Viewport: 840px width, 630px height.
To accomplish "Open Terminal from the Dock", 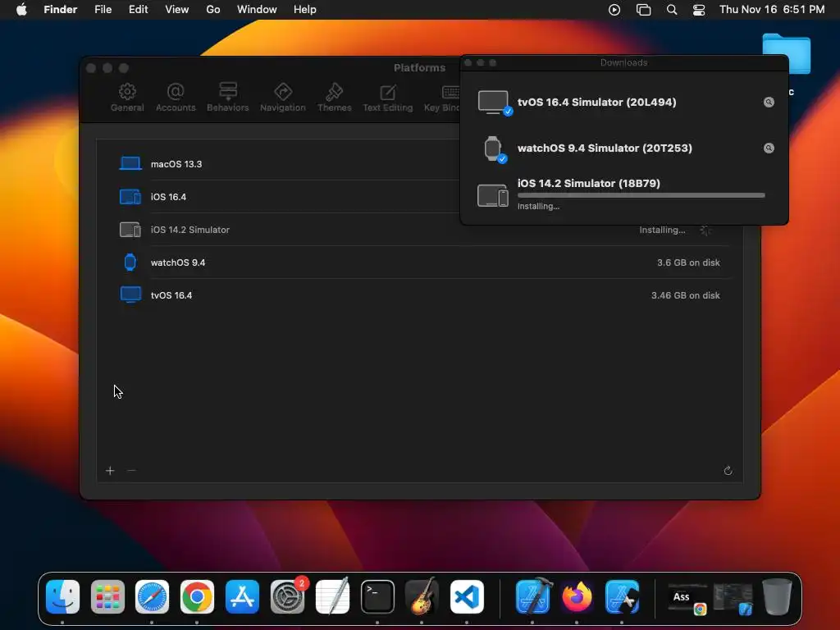I will coord(377,596).
